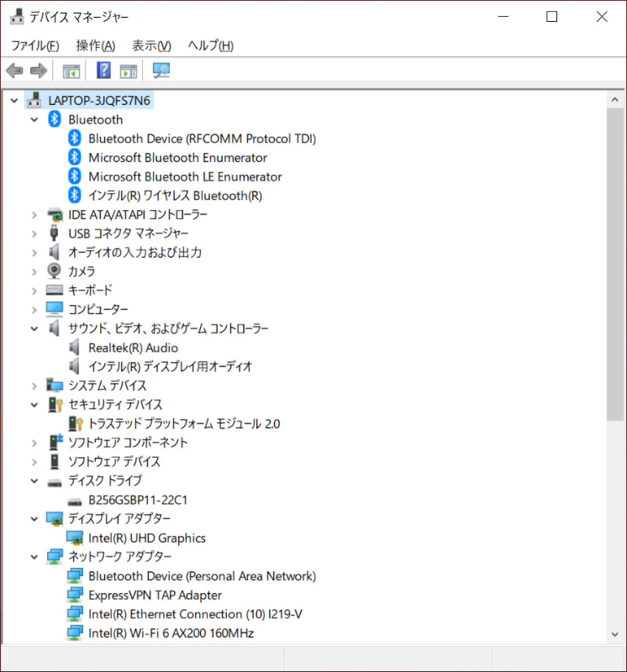
Task: Open the Help question mark toolbar icon
Action: pos(103,70)
